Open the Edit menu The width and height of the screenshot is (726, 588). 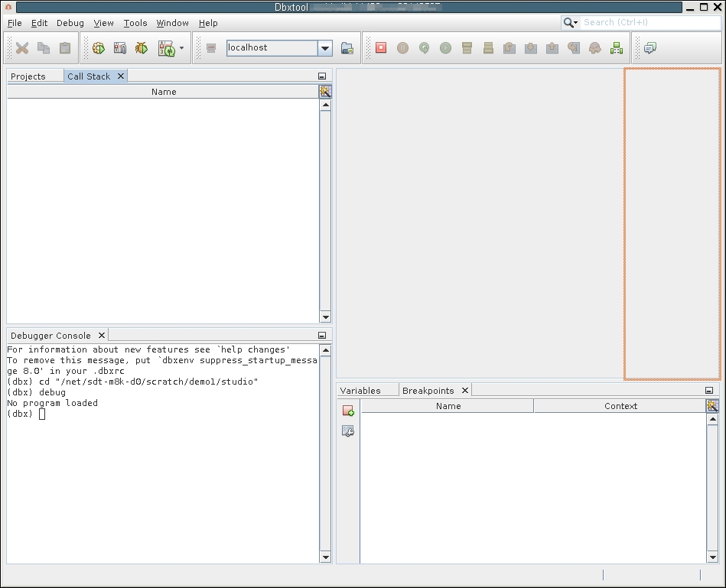(39, 23)
